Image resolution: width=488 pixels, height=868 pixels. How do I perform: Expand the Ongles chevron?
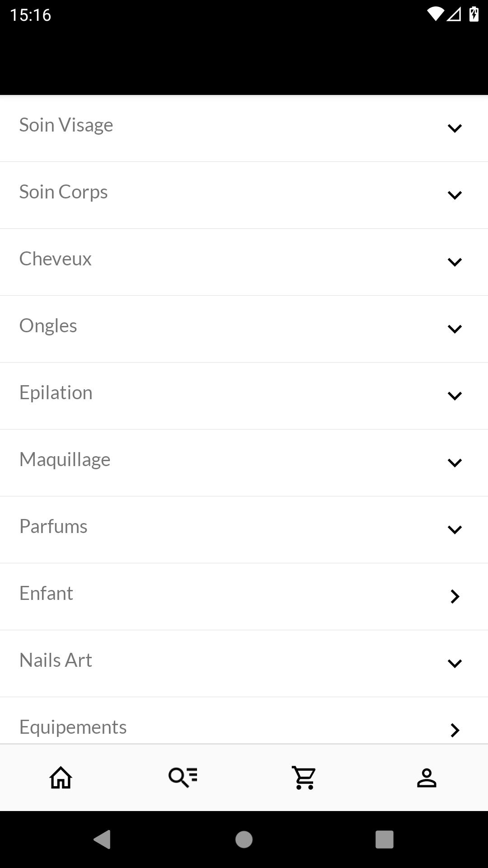[x=455, y=329]
